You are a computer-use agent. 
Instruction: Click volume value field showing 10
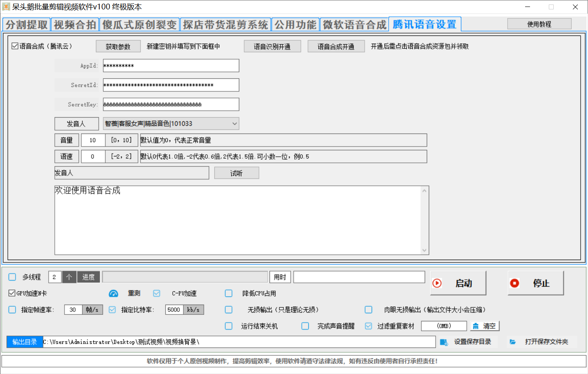point(93,140)
